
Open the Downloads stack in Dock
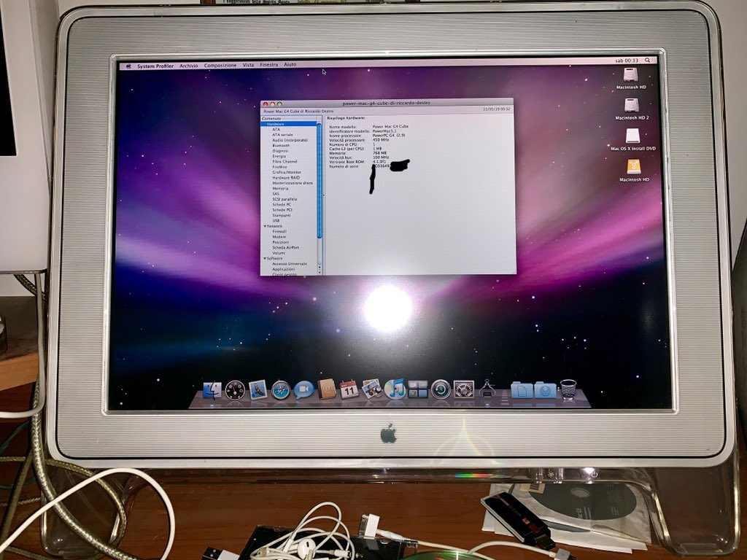tap(545, 390)
